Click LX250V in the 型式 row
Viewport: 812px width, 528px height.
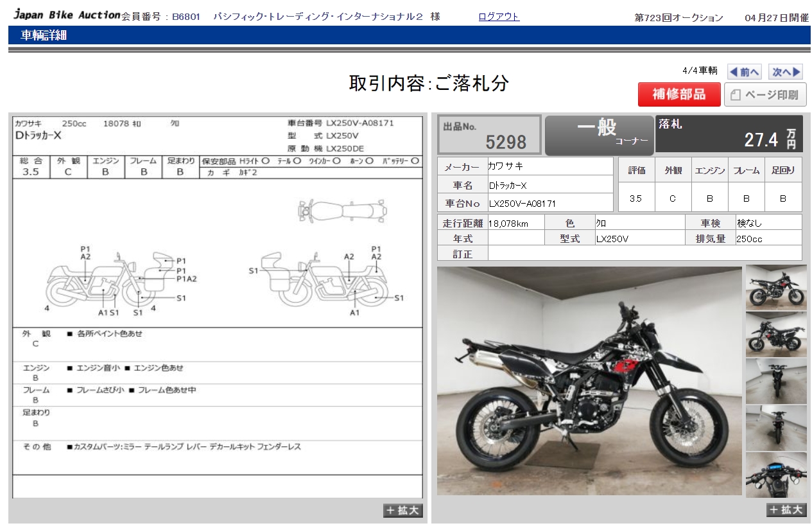pyautogui.click(x=612, y=239)
